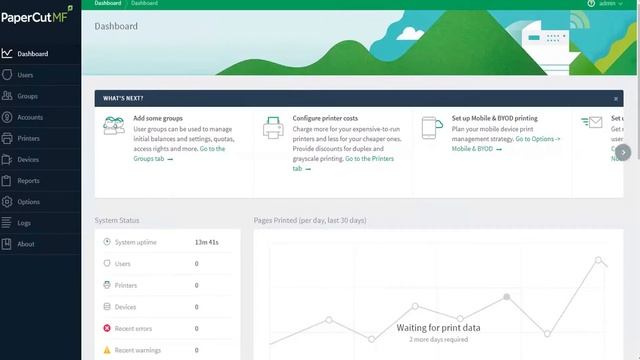
Task: Click the About menu label
Action: tap(26, 244)
